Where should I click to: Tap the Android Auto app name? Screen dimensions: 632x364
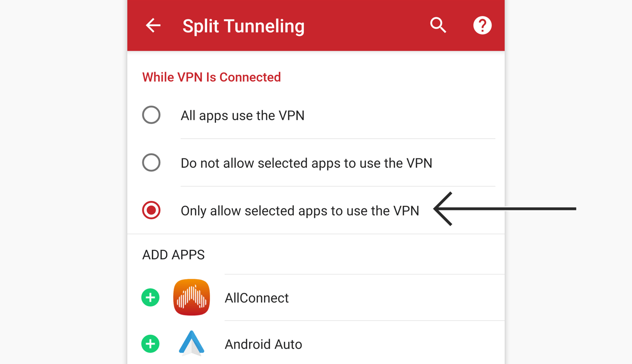pyautogui.click(x=263, y=344)
